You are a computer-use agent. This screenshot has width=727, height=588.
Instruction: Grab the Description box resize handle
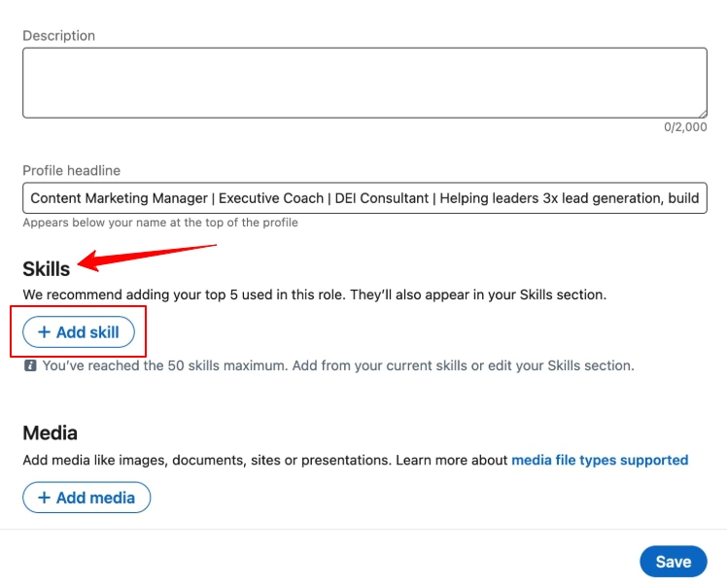point(702,113)
